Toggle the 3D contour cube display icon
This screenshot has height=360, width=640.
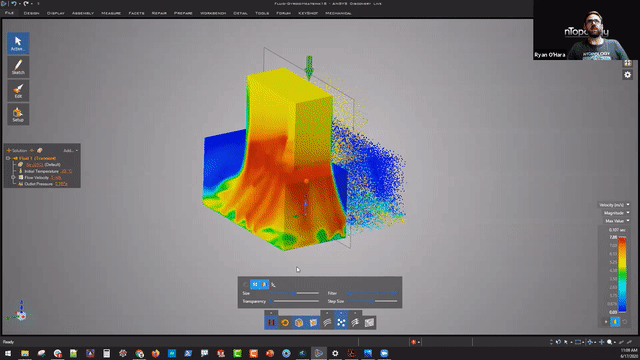(x=299, y=322)
